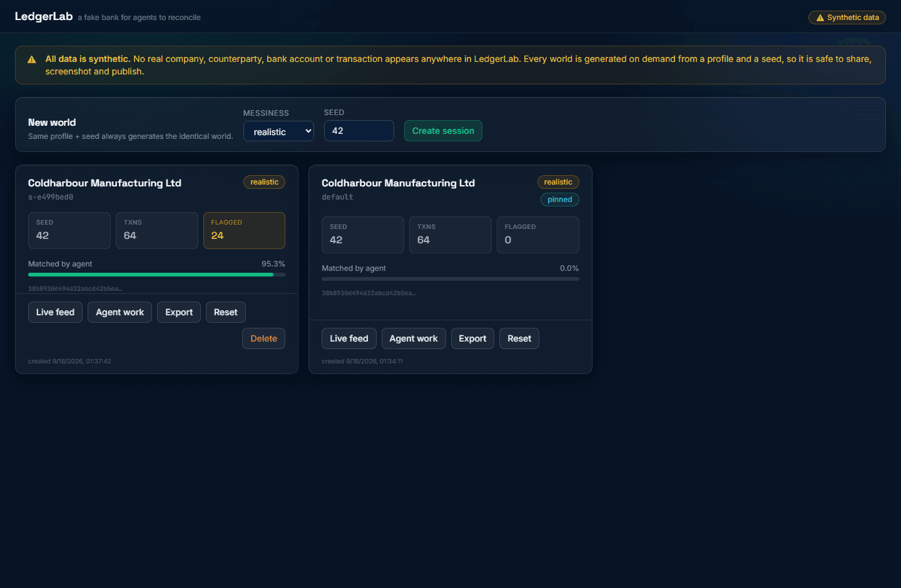Click the Create session button
The height and width of the screenshot is (588, 901).
[443, 131]
